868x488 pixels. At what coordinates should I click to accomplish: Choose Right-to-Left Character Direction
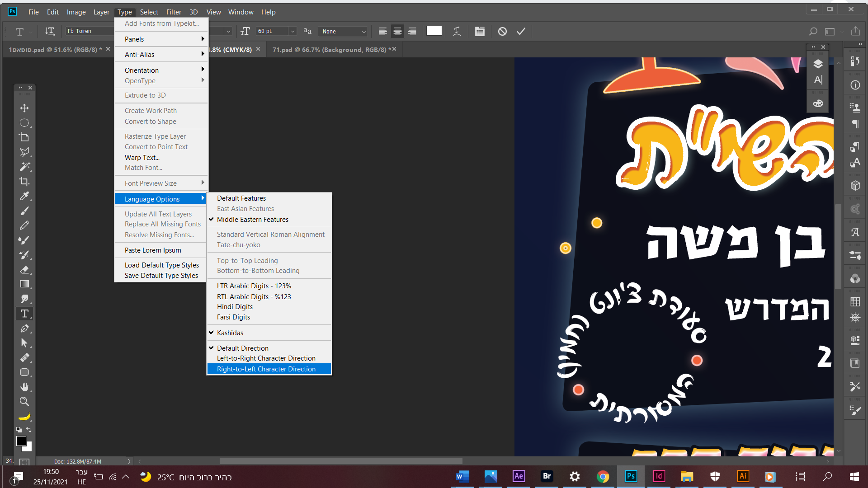point(266,369)
